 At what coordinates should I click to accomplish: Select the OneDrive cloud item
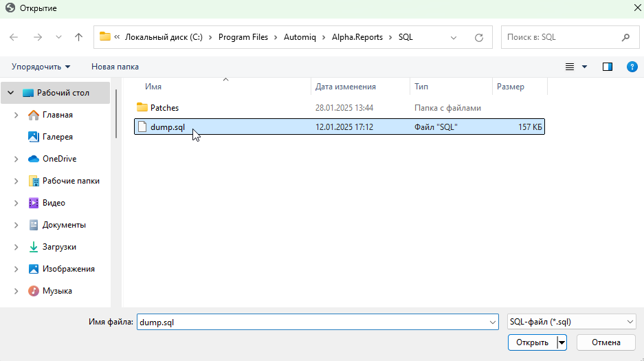pos(59,159)
